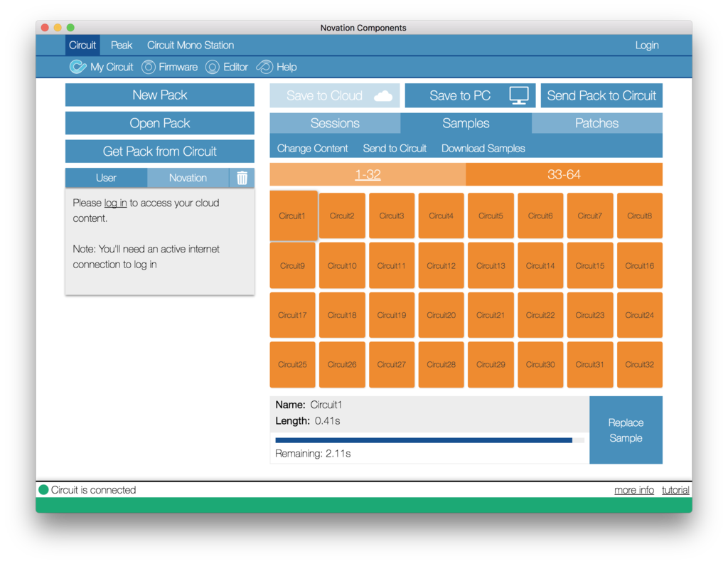Select the Circuit5 sample pad
The image size is (728, 564).
tap(491, 216)
